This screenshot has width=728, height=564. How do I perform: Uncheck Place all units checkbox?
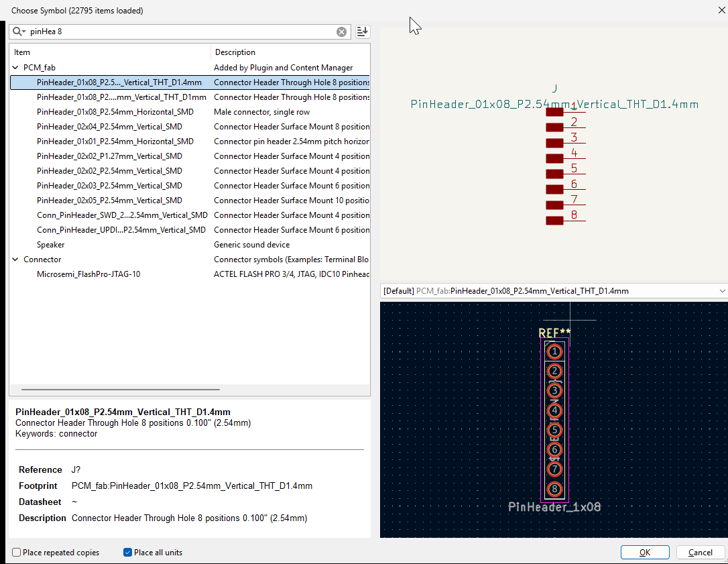coord(127,553)
